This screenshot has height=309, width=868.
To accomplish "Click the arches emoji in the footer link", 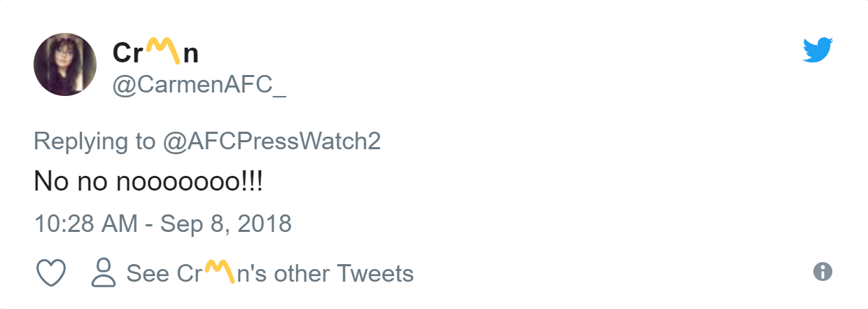I will tap(221, 272).
